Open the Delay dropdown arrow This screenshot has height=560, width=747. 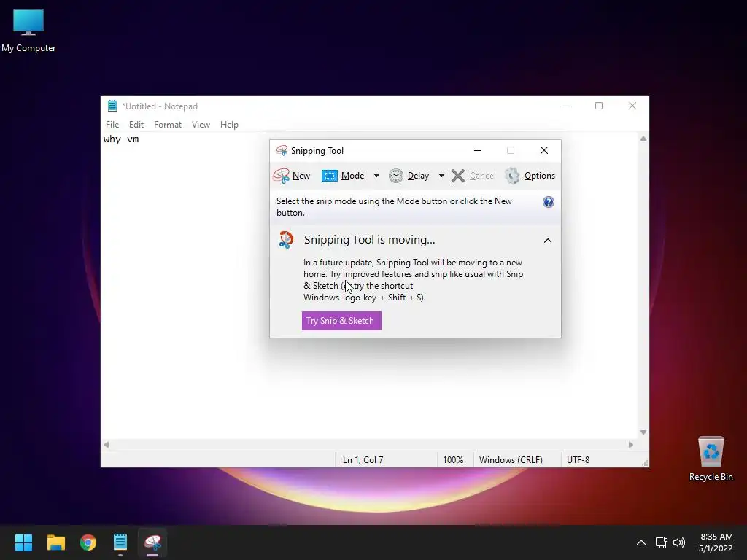[x=441, y=176]
